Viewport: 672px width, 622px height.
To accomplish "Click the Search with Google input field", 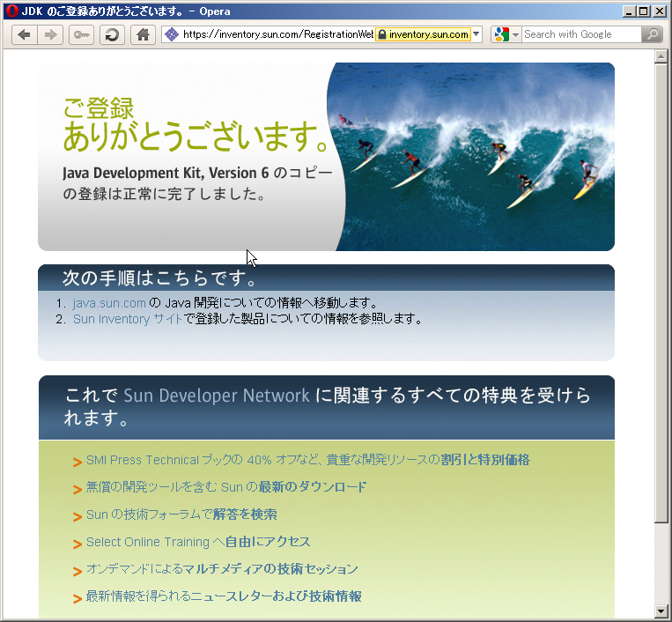I will [x=581, y=34].
